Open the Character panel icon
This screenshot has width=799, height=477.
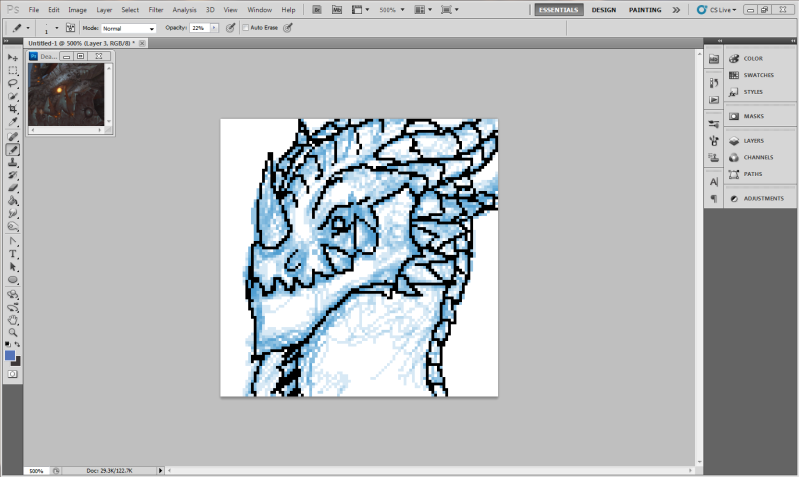pos(714,182)
